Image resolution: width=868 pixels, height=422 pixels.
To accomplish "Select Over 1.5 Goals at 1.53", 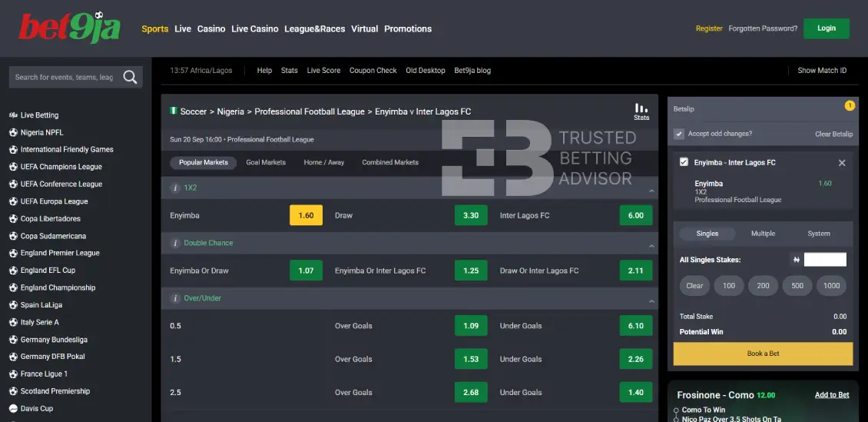I will (x=471, y=359).
